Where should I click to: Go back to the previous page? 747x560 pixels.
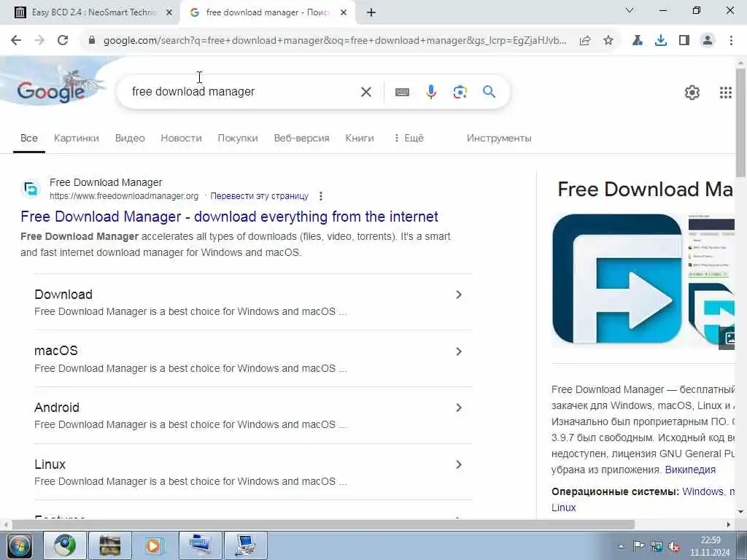click(x=16, y=41)
